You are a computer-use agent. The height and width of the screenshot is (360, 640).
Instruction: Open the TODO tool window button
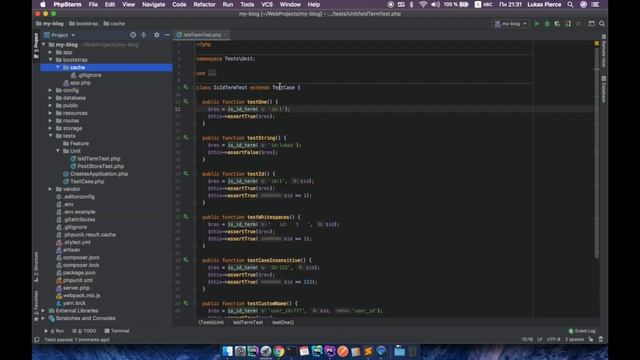click(84, 331)
